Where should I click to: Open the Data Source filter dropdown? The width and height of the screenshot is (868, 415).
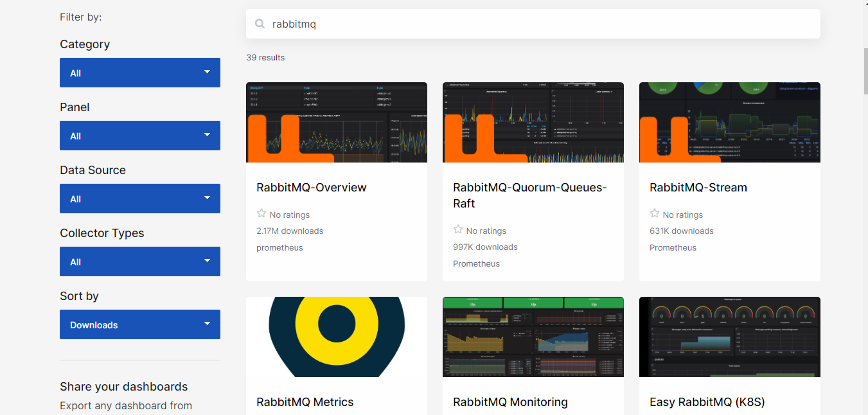(140, 199)
